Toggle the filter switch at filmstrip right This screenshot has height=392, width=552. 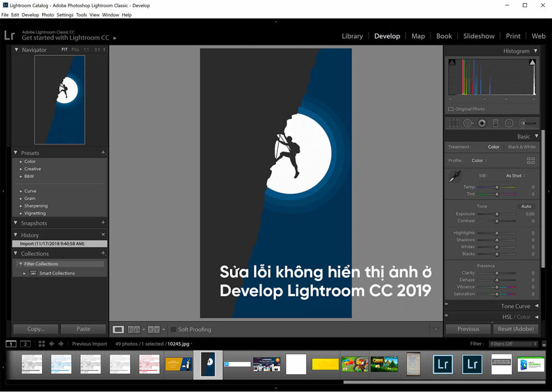(x=544, y=344)
